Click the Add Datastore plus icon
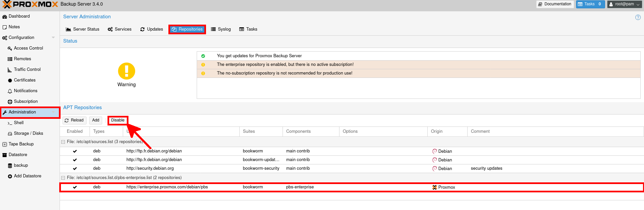The width and height of the screenshot is (644, 210). 10,176
